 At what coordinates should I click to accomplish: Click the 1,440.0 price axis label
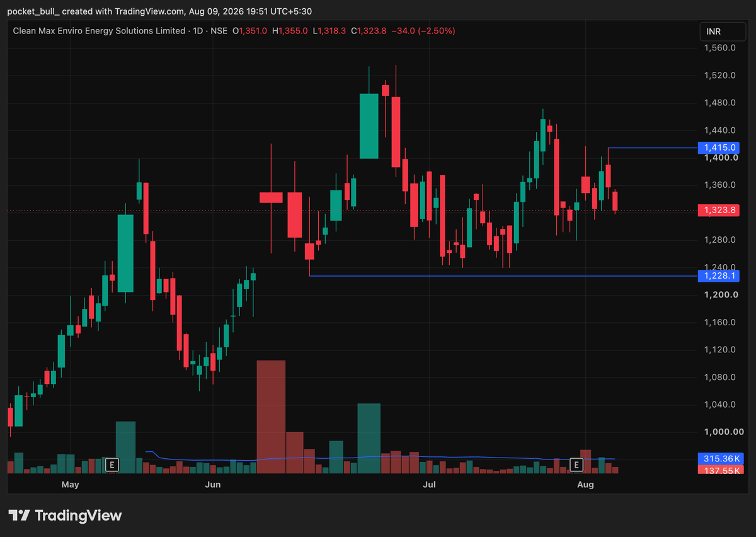point(721,130)
